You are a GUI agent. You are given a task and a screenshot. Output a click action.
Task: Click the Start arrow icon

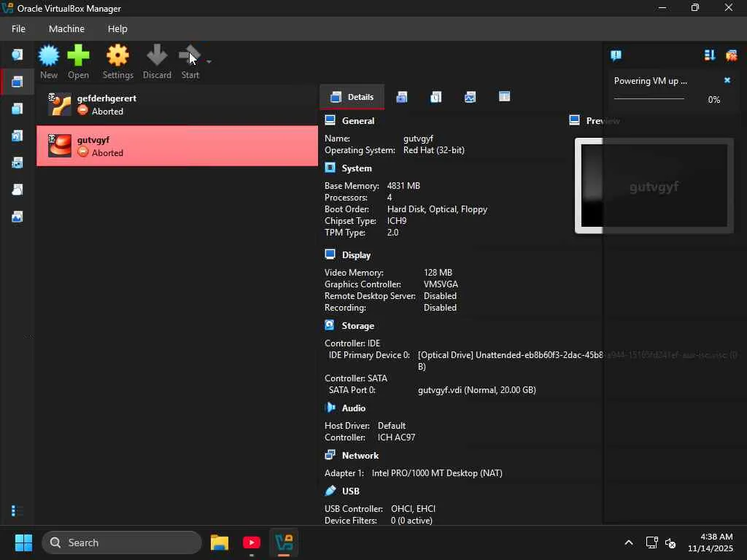[190, 55]
